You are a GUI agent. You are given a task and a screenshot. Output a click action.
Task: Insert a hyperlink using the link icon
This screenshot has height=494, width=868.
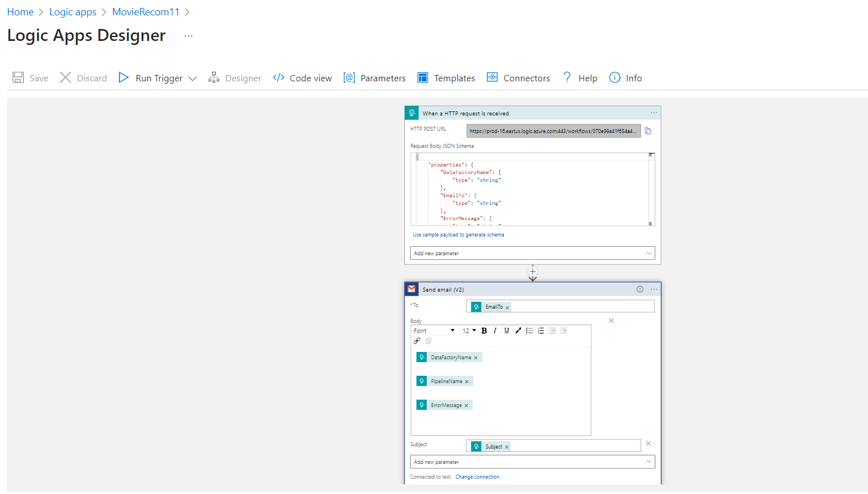[x=418, y=341]
